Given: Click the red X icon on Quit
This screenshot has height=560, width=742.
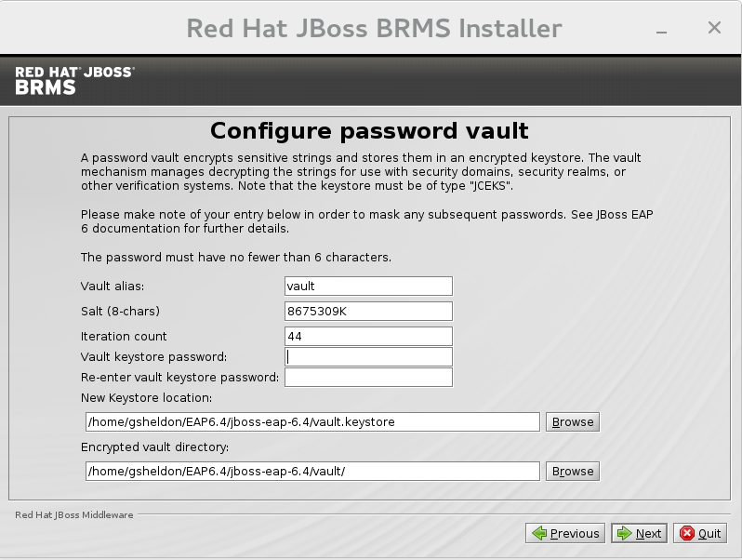Looking at the screenshot, I should click(x=686, y=534).
